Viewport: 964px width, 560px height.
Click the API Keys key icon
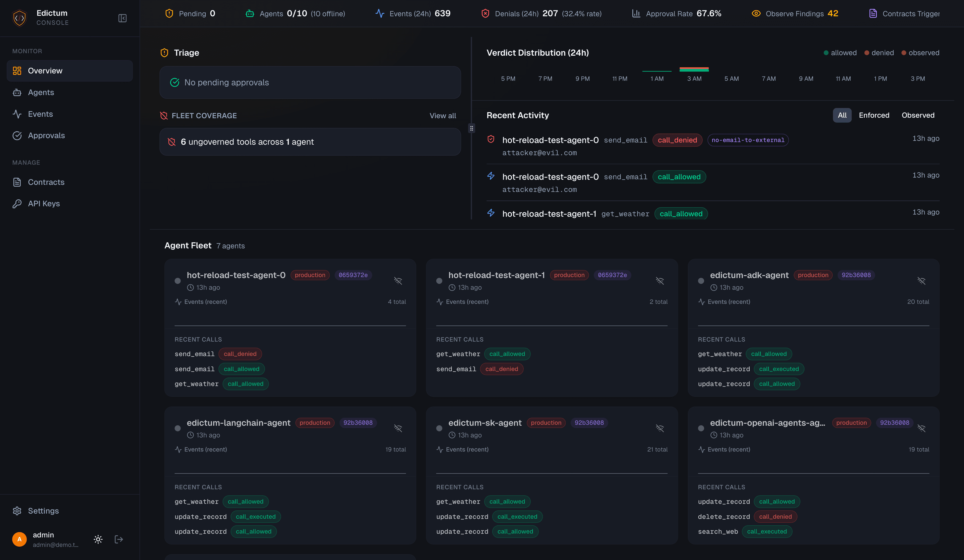click(17, 203)
